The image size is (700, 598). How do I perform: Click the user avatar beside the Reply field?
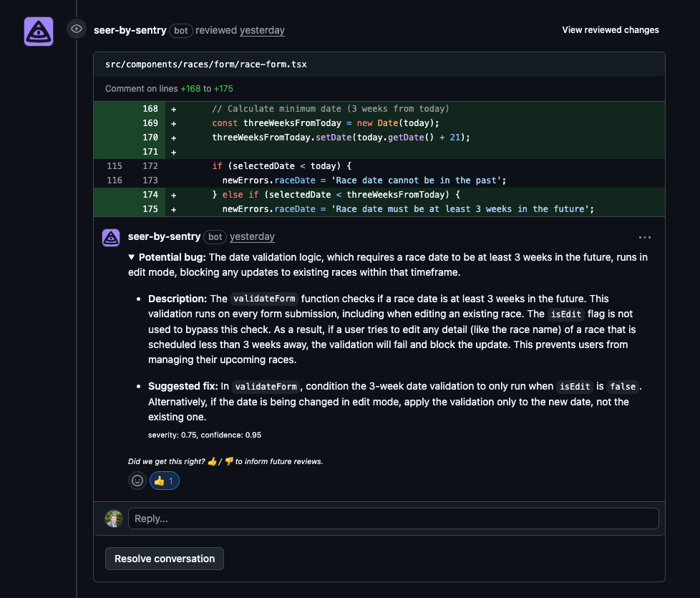[x=113, y=518]
